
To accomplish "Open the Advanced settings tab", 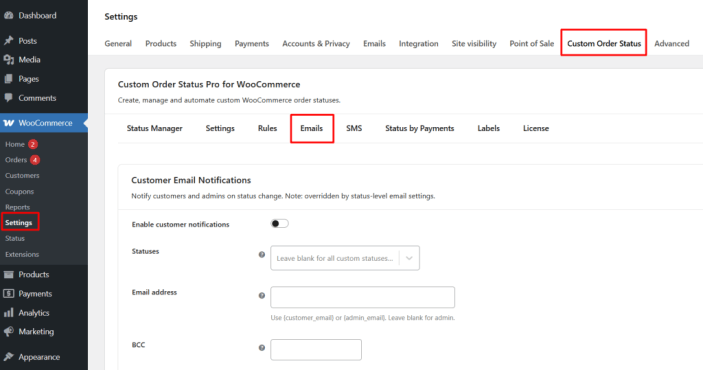I will click(672, 44).
